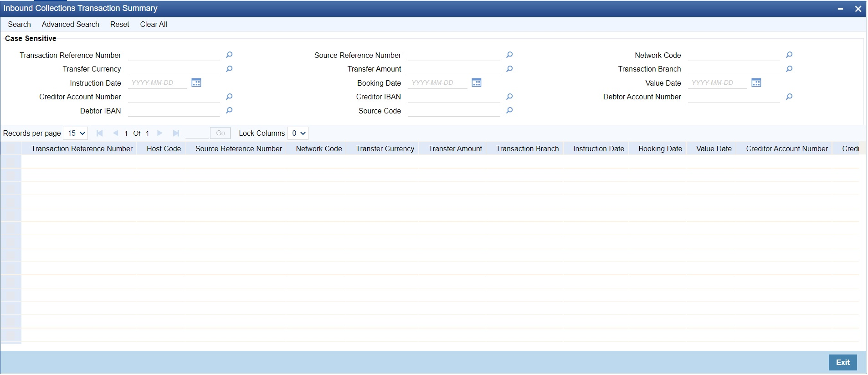Click Booking Date column header
Image resolution: width=868 pixels, height=375 pixels.
click(x=660, y=149)
